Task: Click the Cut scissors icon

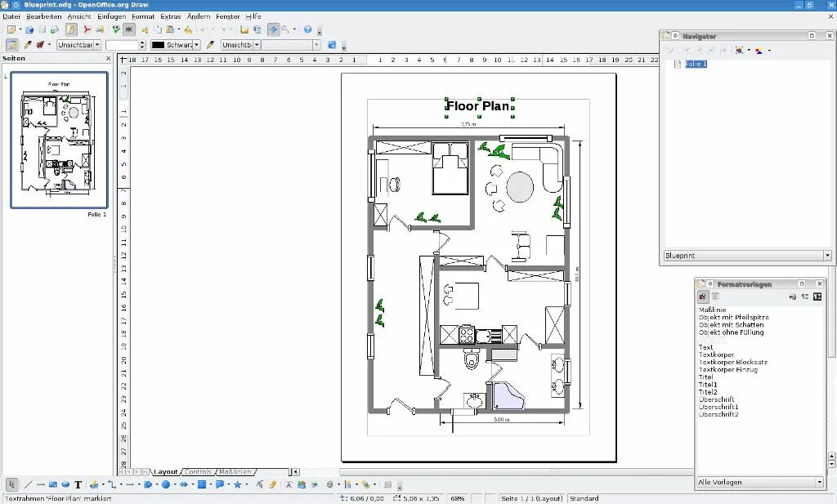Action: point(145,30)
